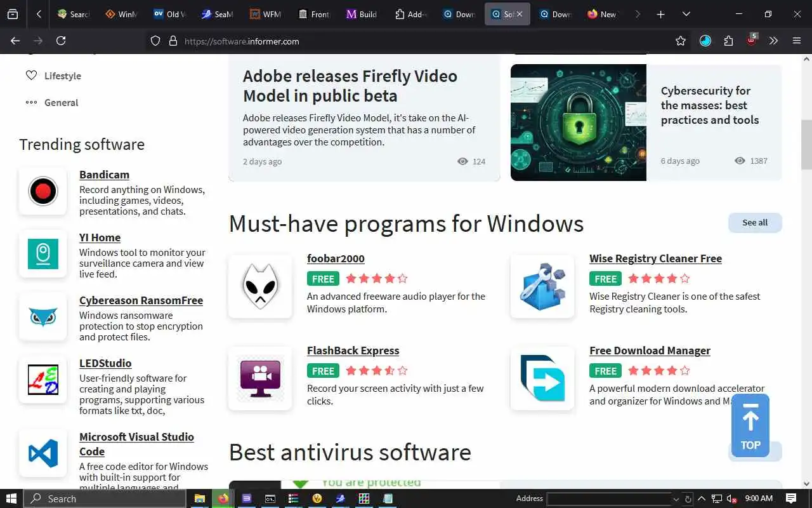Bookmark this page with the star icon
Screen dimensions: 812x508
pyautogui.click(x=681, y=41)
